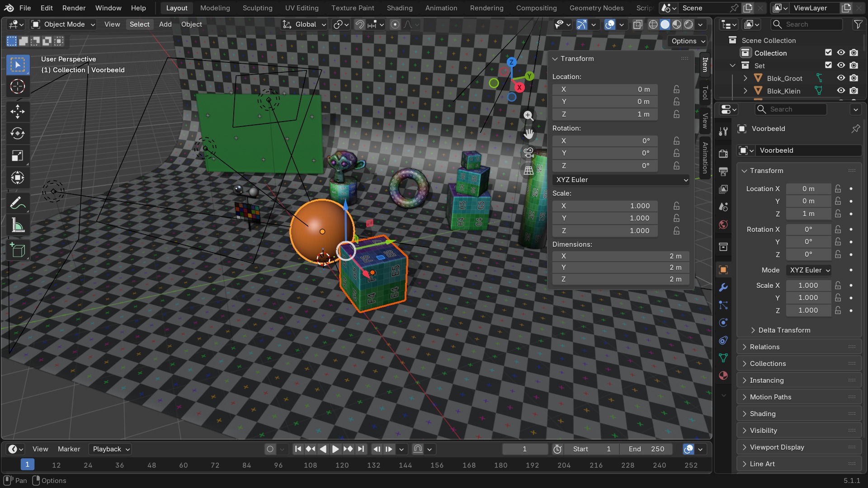Image resolution: width=868 pixels, height=488 pixels.
Task: Select the Select Box tool
Action: [18, 65]
